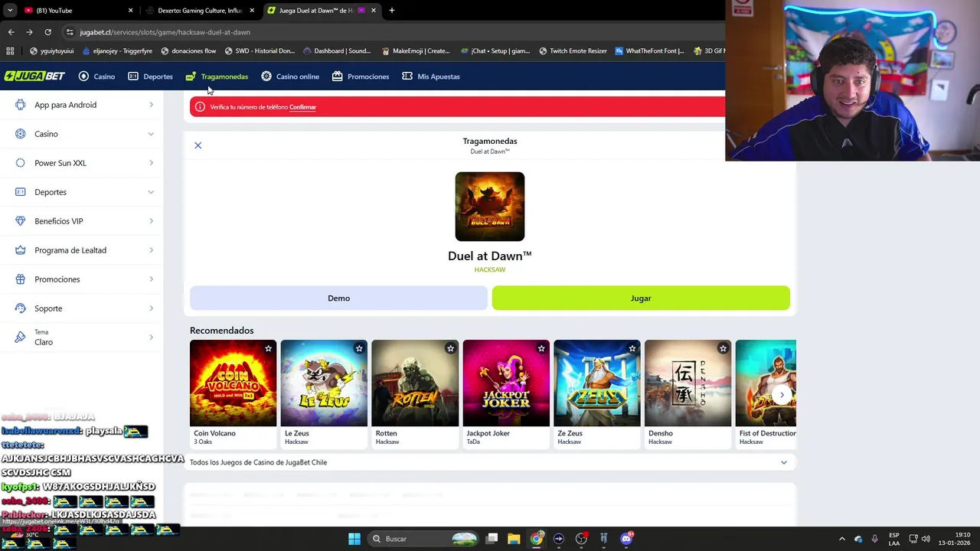Click the Duel at Dawn game thumbnail
This screenshot has width=980, height=551.
click(490, 207)
